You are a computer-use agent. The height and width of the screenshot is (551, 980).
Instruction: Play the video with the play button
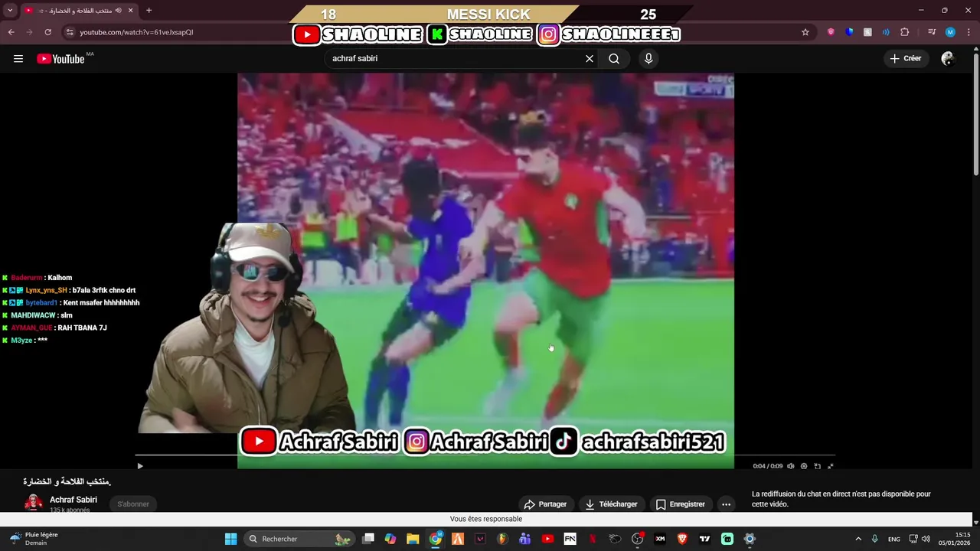pyautogui.click(x=139, y=466)
